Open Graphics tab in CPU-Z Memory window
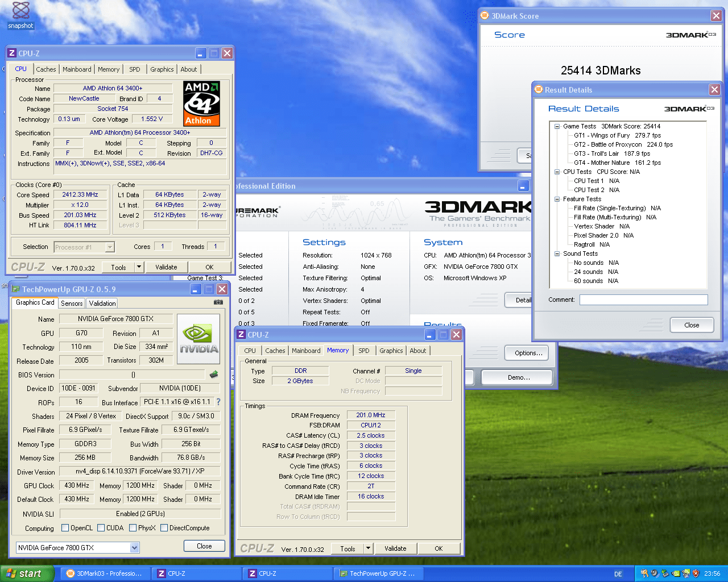The height and width of the screenshot is (582, 728). 391,351
